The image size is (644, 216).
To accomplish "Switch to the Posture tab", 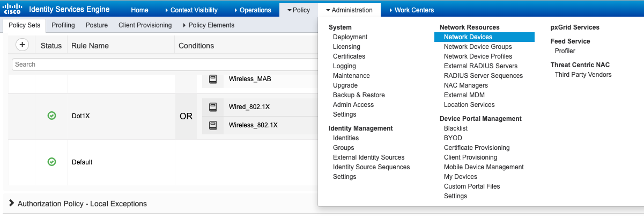I will 97,25.
